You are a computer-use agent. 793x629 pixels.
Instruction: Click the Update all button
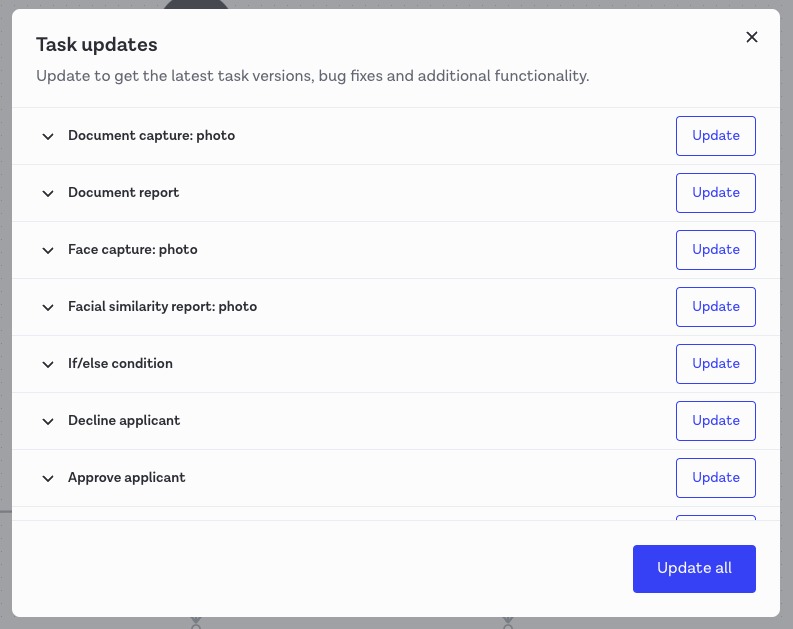694,569
